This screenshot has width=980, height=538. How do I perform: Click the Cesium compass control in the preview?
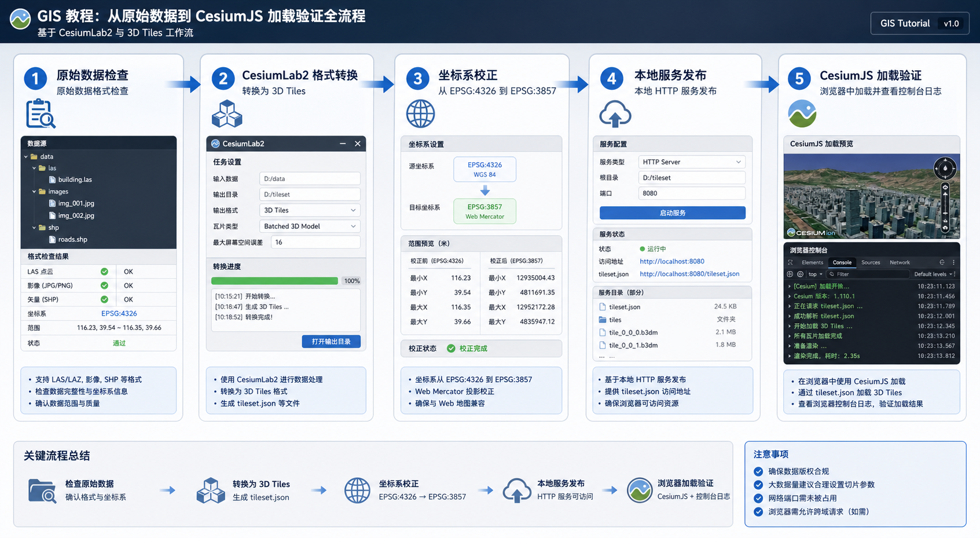point(945,169)
